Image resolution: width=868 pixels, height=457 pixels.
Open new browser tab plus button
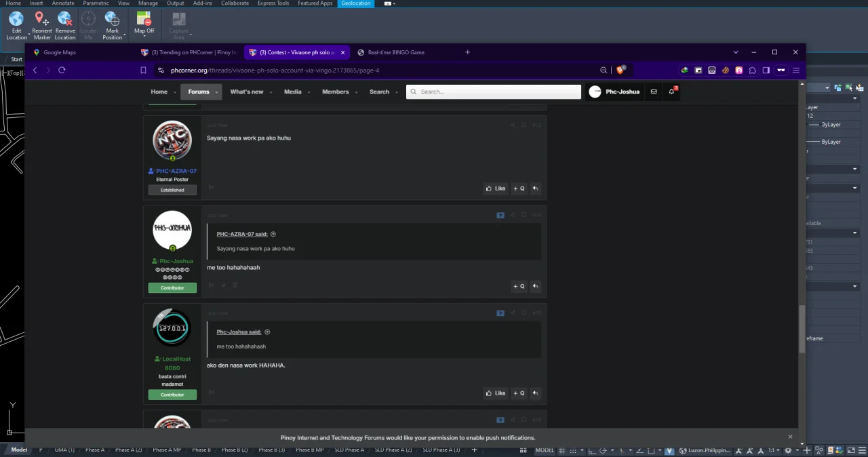point(467,52)
